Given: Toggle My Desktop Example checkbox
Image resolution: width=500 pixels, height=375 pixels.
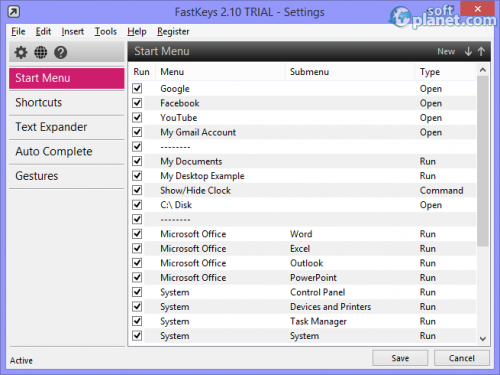Looking at the screenshot, I should (x=137, y=176).
